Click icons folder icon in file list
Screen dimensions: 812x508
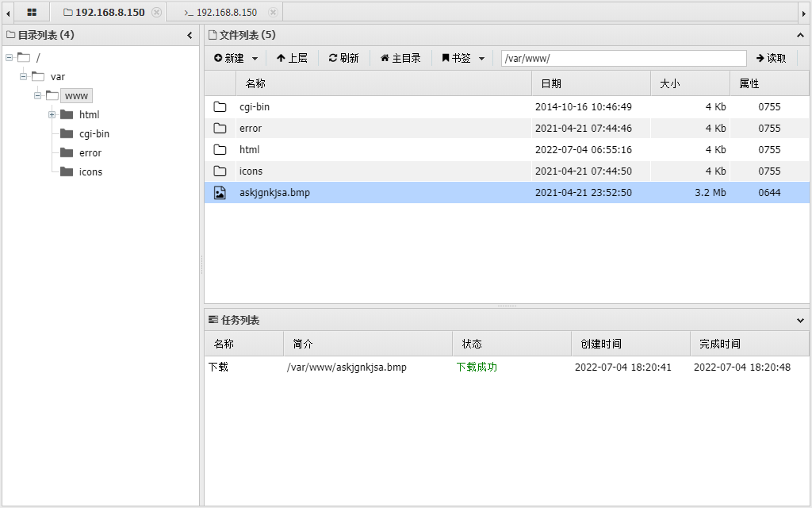tap(220, 171)
